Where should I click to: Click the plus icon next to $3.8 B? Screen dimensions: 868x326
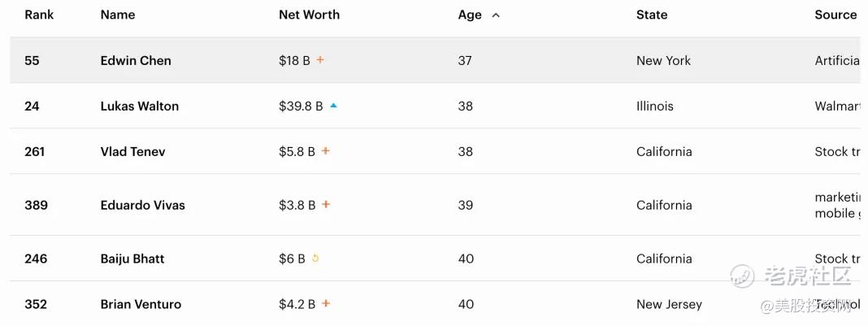click(x=326, y=205)
